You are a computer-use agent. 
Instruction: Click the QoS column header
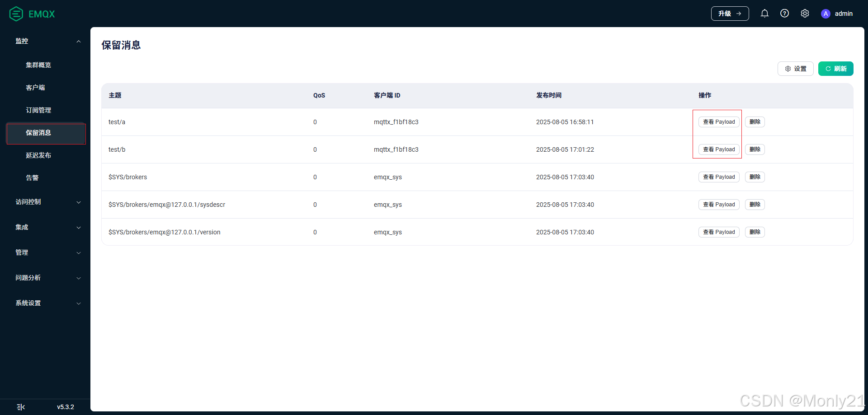pos(319,95)
